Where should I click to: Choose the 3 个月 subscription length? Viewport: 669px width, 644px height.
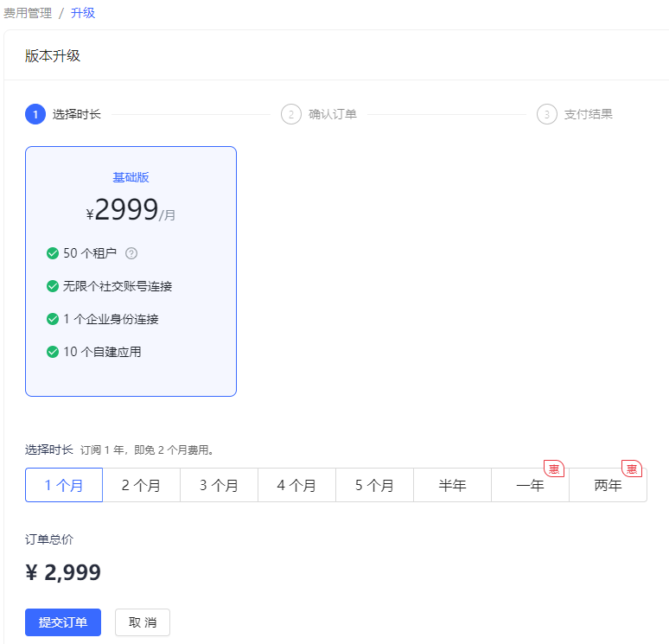219,485
